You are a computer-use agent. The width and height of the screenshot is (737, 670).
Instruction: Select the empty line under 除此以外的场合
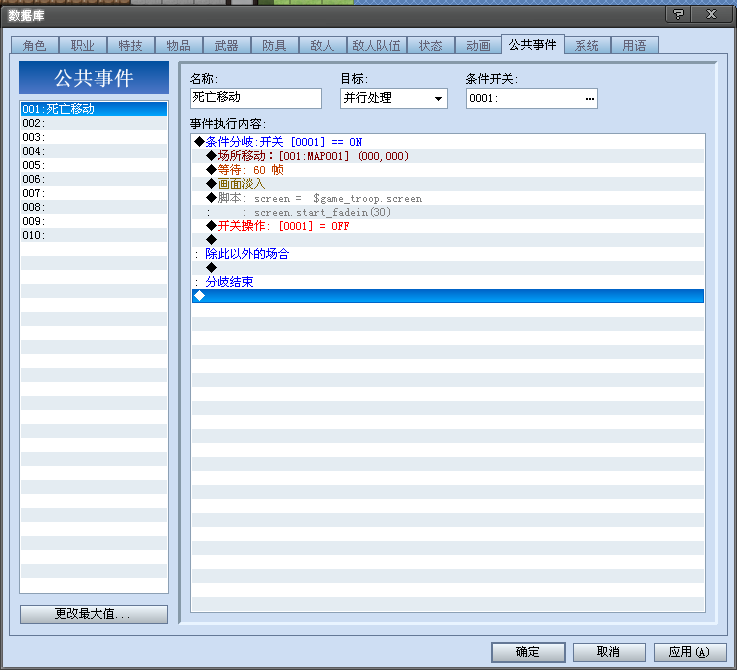(x=448, y=268)
